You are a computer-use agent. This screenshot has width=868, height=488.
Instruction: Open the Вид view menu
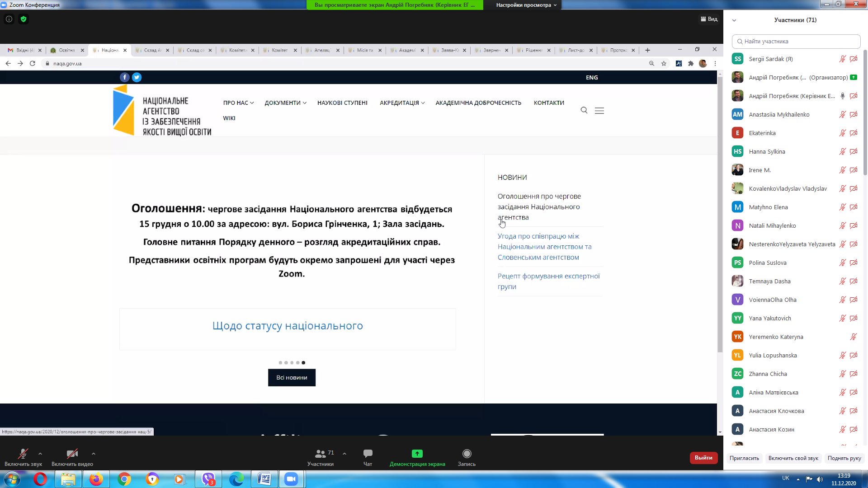709,19
